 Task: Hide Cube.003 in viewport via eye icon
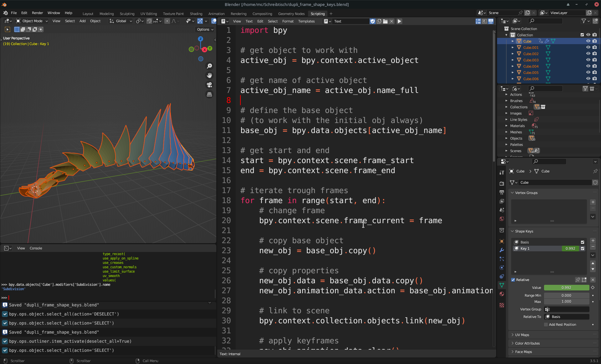click(588, 60)
